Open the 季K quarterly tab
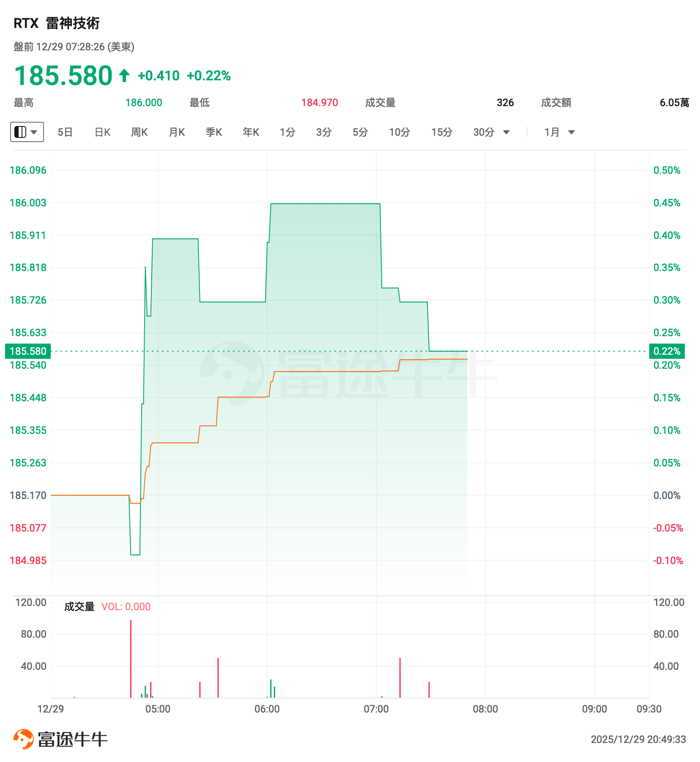 [x=213, y=132]
